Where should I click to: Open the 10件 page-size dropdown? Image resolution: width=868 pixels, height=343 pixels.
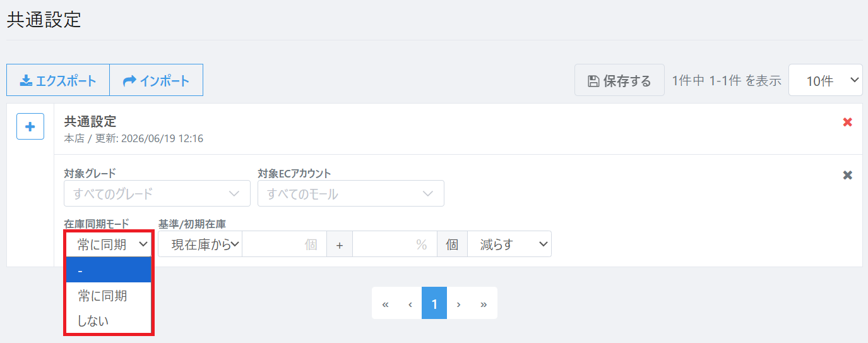click(826, 80)
